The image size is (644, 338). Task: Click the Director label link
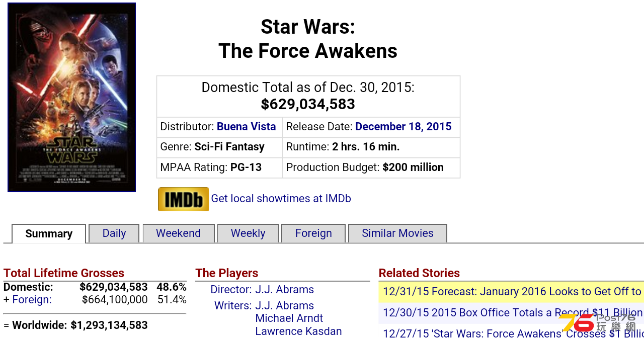tap(231, 290)
